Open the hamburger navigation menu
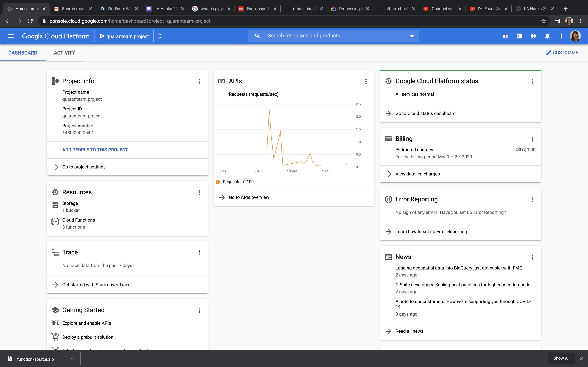The height and width of the screenshot is (367, 588). (x=11, y=36)
